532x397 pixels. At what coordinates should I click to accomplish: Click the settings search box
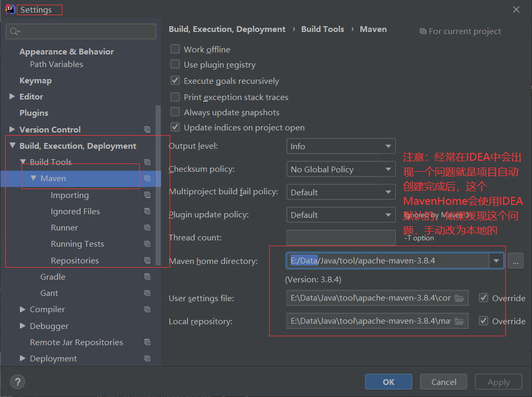(81, 31)
